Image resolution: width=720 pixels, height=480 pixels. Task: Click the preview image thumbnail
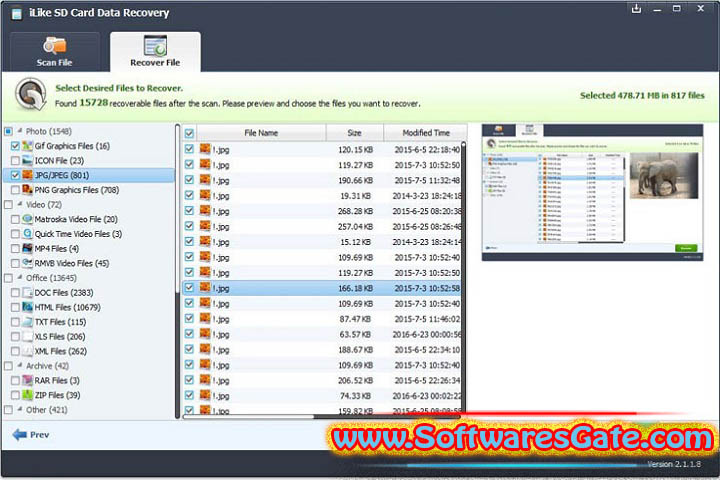(592, 192)
